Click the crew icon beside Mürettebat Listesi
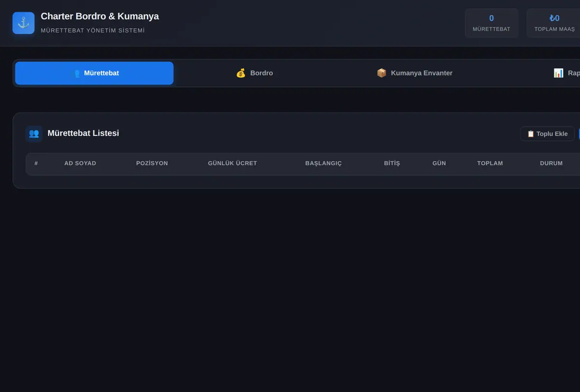580x392 pixels. [34, 133]
